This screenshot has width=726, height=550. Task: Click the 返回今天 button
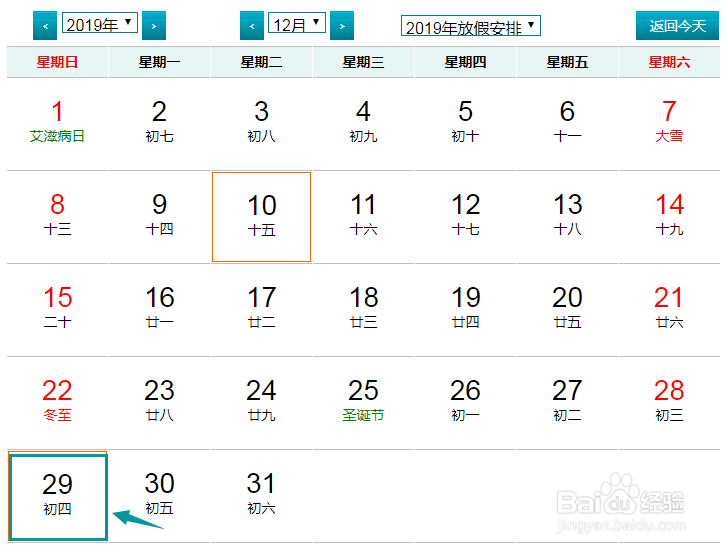pyautogui.click(x=677, y=25)
